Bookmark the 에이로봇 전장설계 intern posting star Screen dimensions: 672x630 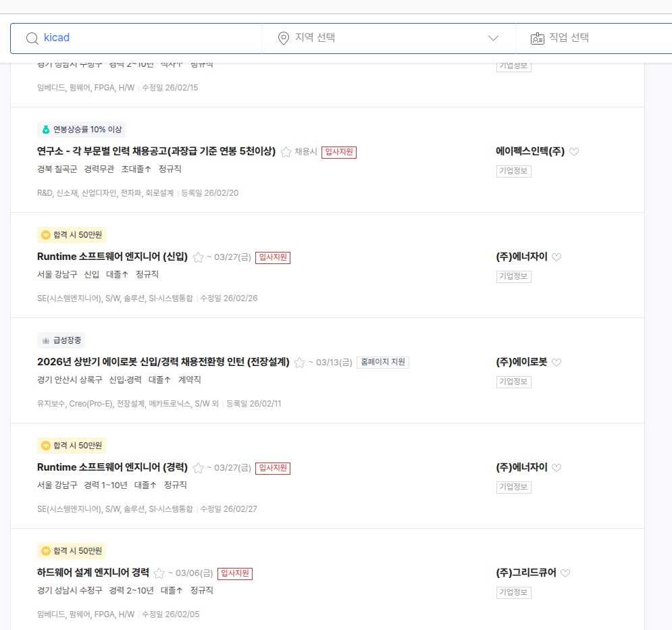pyautogui.click(x=300, y=363)
